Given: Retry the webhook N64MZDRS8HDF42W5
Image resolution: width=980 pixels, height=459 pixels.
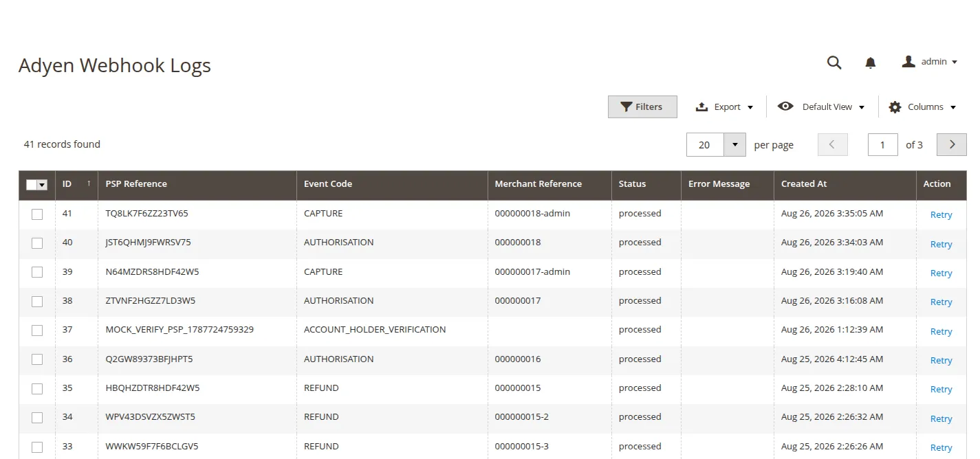Looking at the screenshot, I should pyautogui.click(x=941, y=273).
